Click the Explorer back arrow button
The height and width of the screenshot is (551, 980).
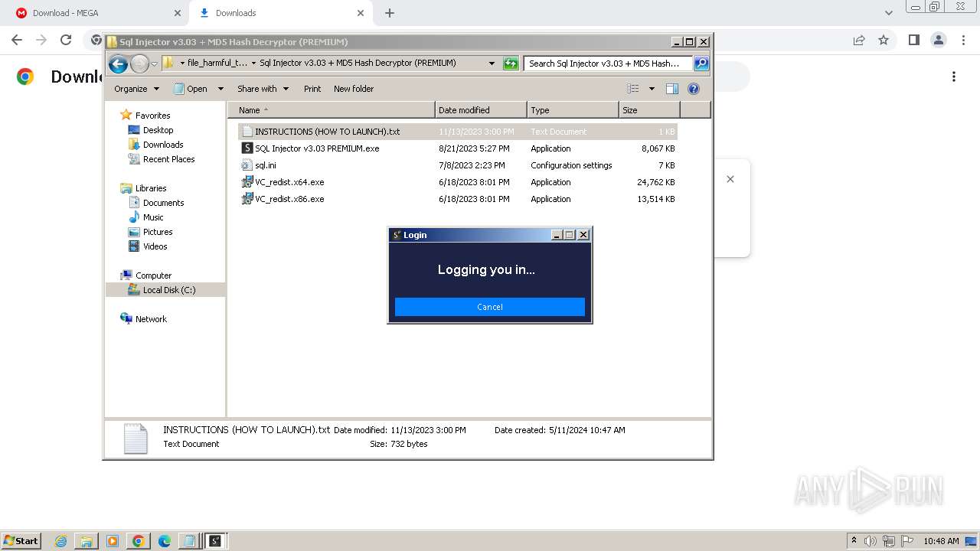[x=118, y=64]
